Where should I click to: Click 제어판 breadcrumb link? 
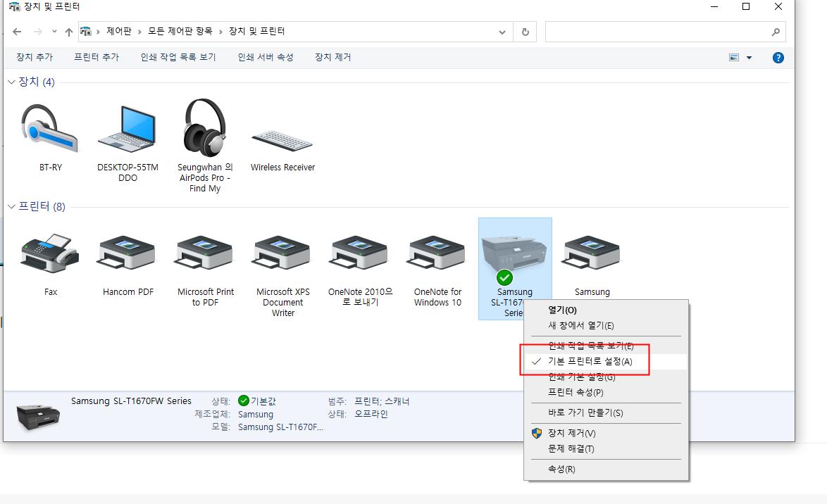coord(118,31)
